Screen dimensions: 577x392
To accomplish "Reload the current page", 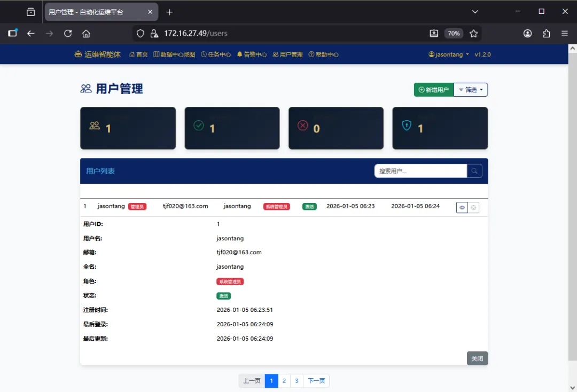I will coord(68,34).
